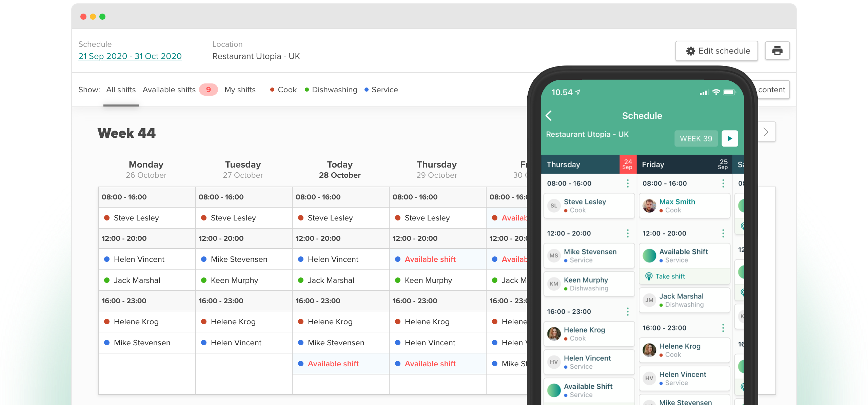Click the Restaurant Utopia - UK location text
Viewport: 868px width, 405px height.
coord(256,56)
